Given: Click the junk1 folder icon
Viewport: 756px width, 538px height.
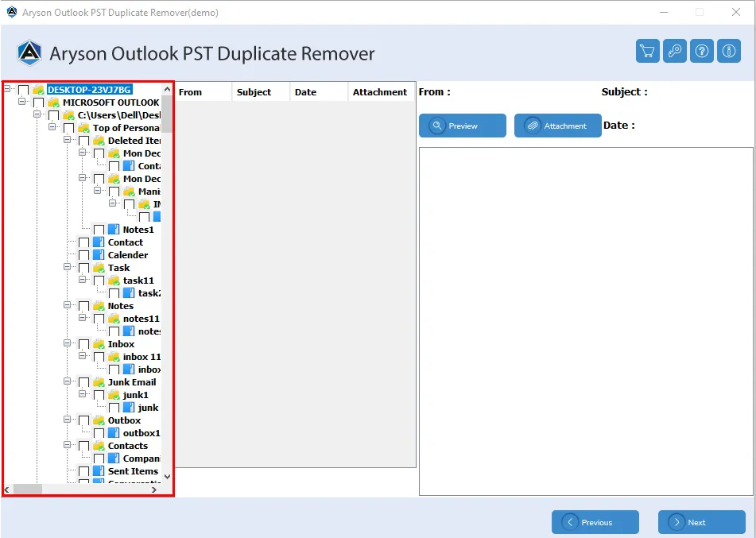Looking at the screenshot, I should [114, 394].
